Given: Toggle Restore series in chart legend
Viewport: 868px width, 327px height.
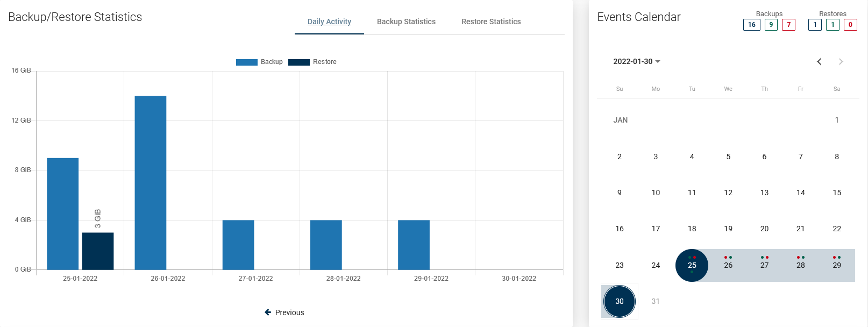Looking at the screenshot, I should 312,62.
